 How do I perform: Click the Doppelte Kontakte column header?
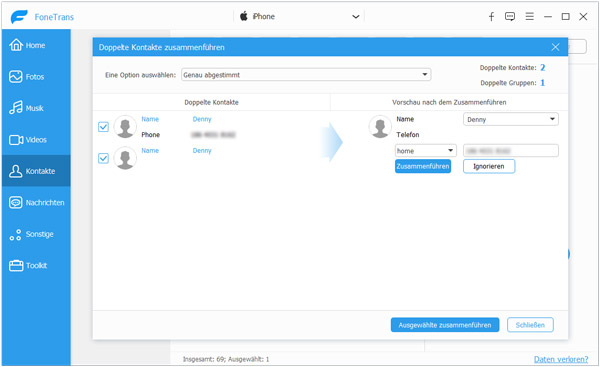pos(211,102)
